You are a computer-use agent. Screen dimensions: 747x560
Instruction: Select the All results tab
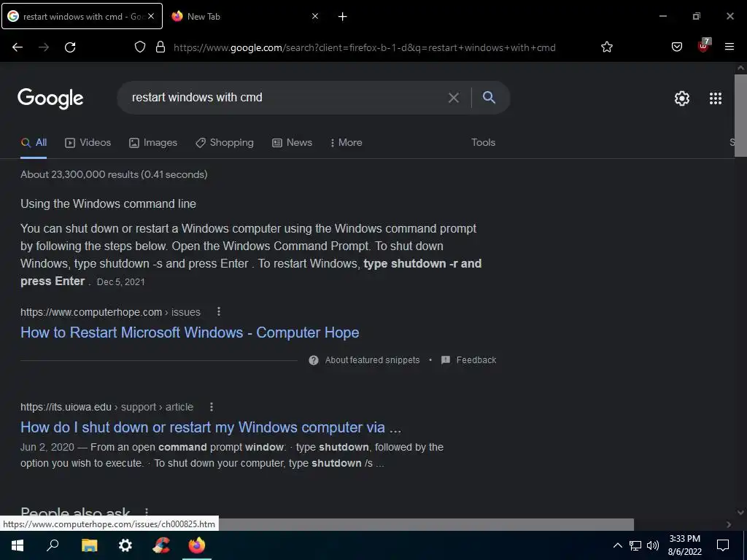(x=34, y=142)
